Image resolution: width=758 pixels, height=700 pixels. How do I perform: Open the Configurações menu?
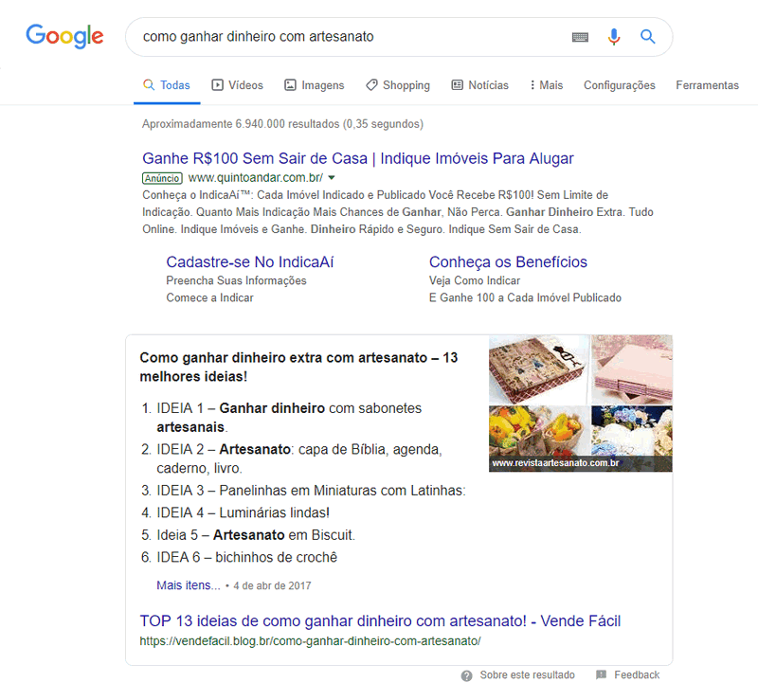[x=620, y=85]
